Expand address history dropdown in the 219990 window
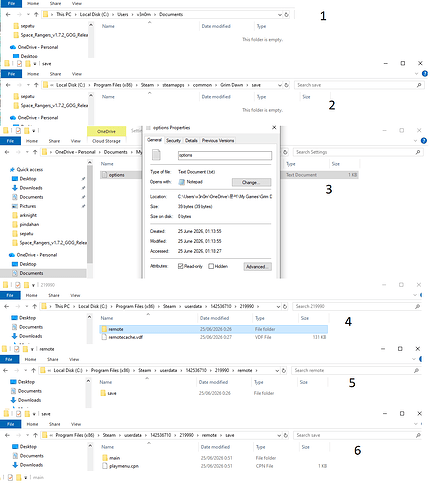This screenshot has height=500, width=440. click(x=278, y=306)
